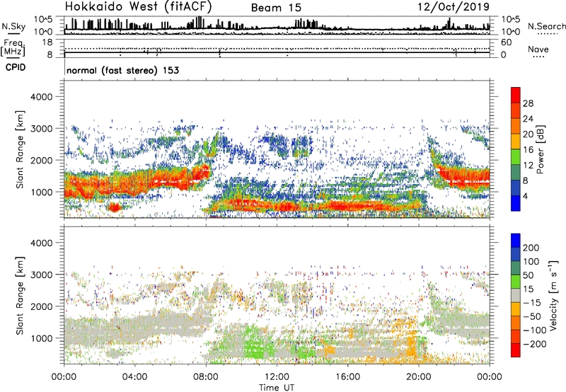Select the "Freq. [MHz]" axis label

(13, 48)
